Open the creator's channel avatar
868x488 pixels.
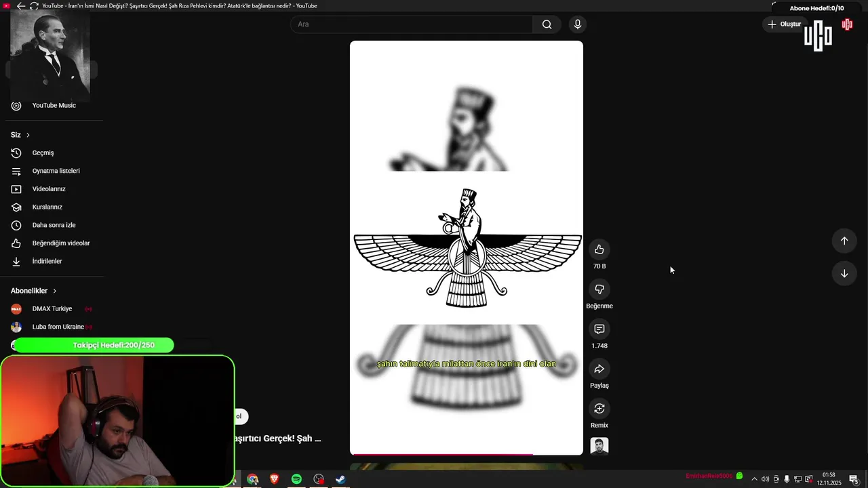[599, 446]
